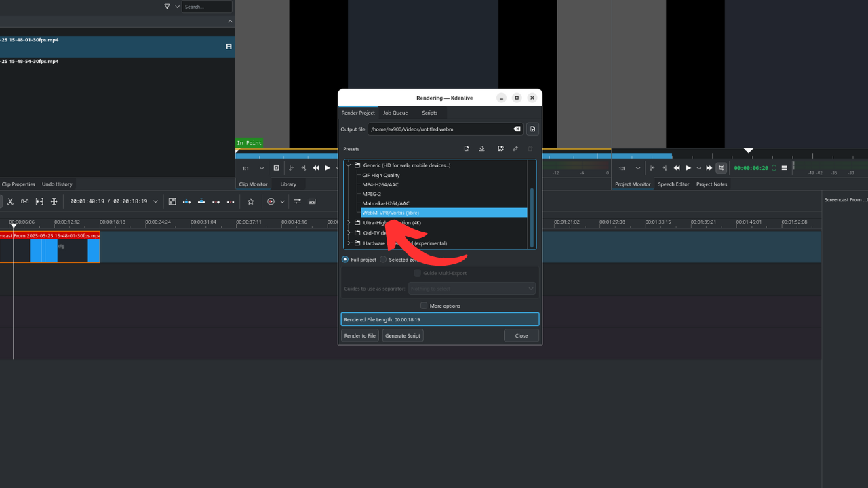
Task: Open the Project Monitor hamburger menu
Action: coord(785,168)
